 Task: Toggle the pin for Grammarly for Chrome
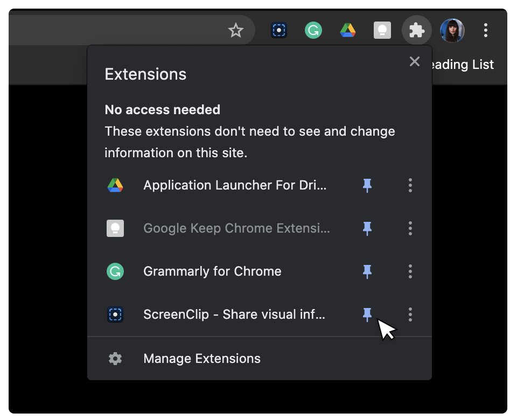coord(367,271)
